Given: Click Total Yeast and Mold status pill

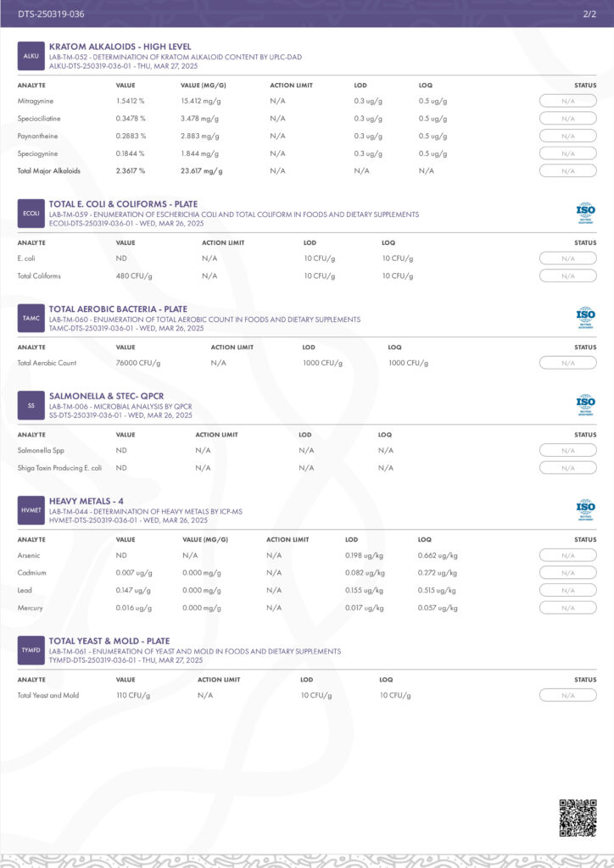Looking at the screenshot, I should click(x=567, y=695).
